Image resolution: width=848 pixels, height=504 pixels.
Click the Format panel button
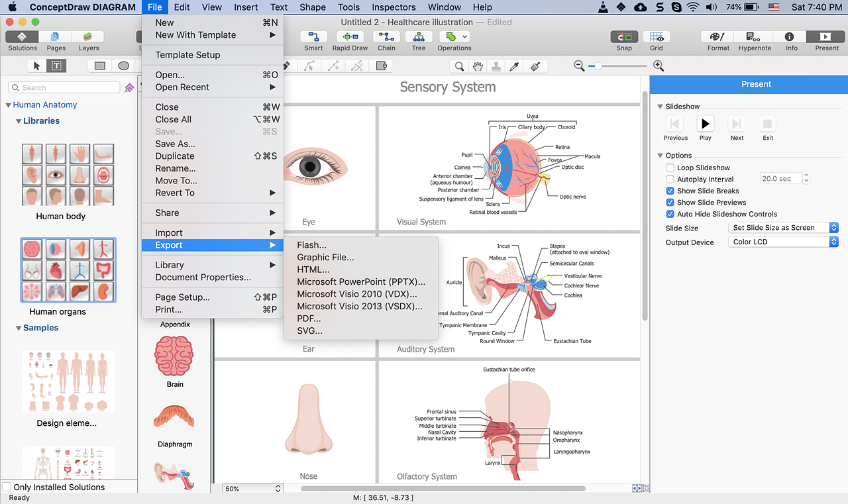point(717,37)
